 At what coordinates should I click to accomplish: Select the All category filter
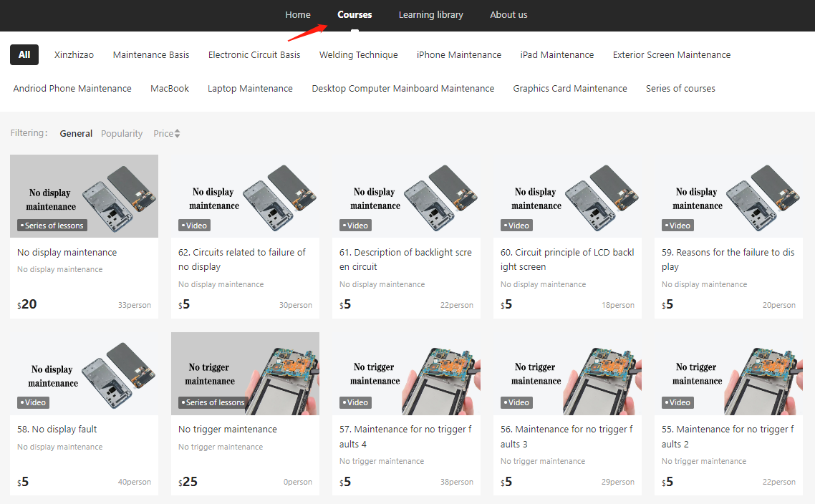(x=24, y=55)
